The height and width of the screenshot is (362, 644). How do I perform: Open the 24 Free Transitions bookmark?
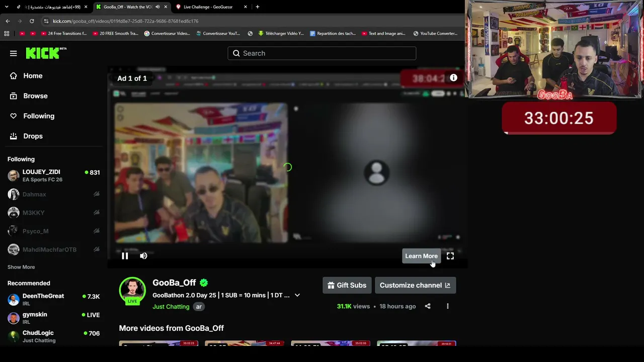(x=63, y=34)
